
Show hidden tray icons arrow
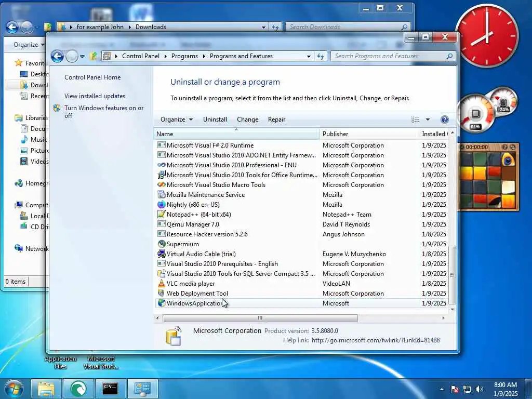coord(442,389)
